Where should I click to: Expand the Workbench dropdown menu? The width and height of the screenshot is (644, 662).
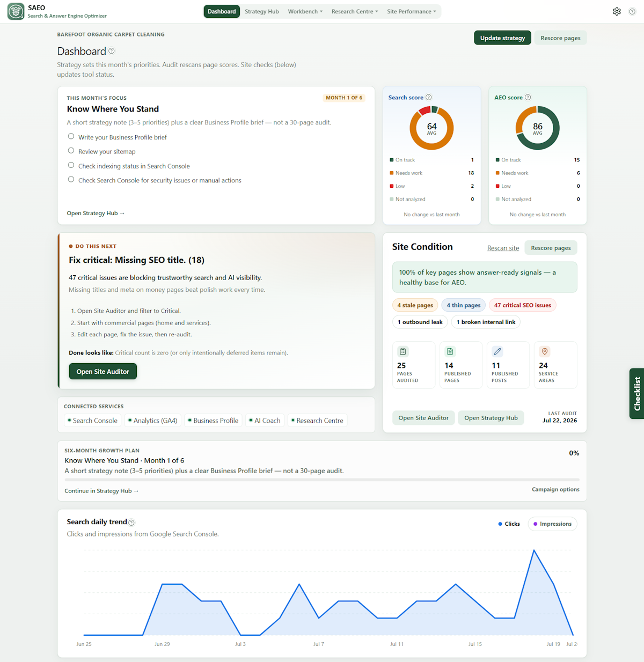click(305, 11)
